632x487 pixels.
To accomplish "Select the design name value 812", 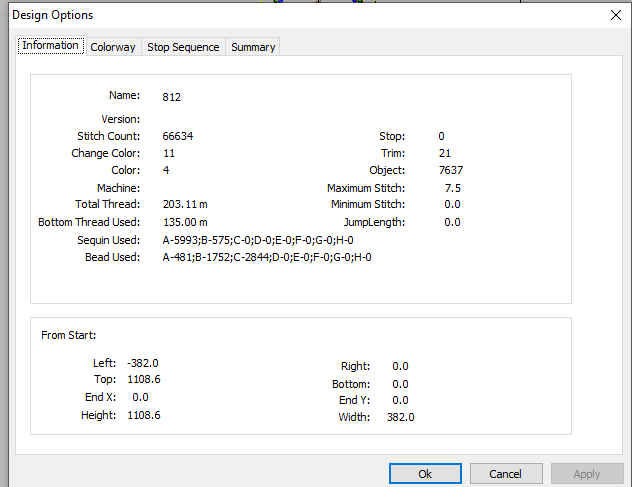I will pyautogui.click(x=172, y=97).
